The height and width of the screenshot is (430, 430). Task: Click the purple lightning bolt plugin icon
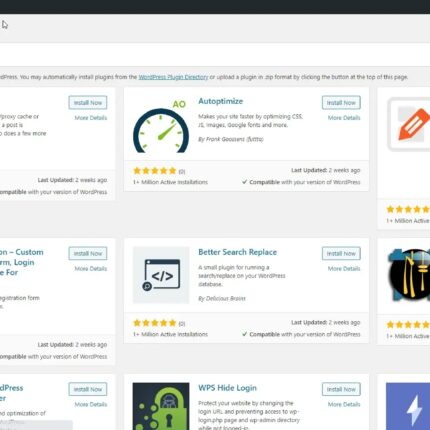coord(408,406)
